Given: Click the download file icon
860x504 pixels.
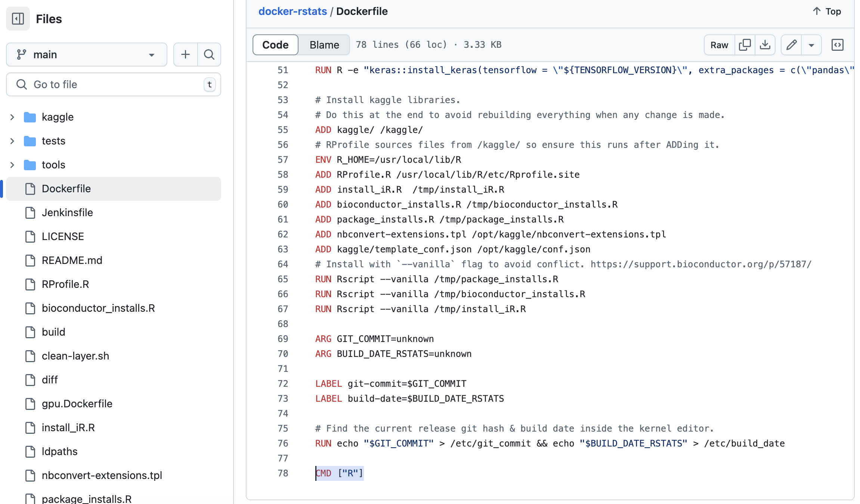Looking at the screenshot, I should point(766,44).
